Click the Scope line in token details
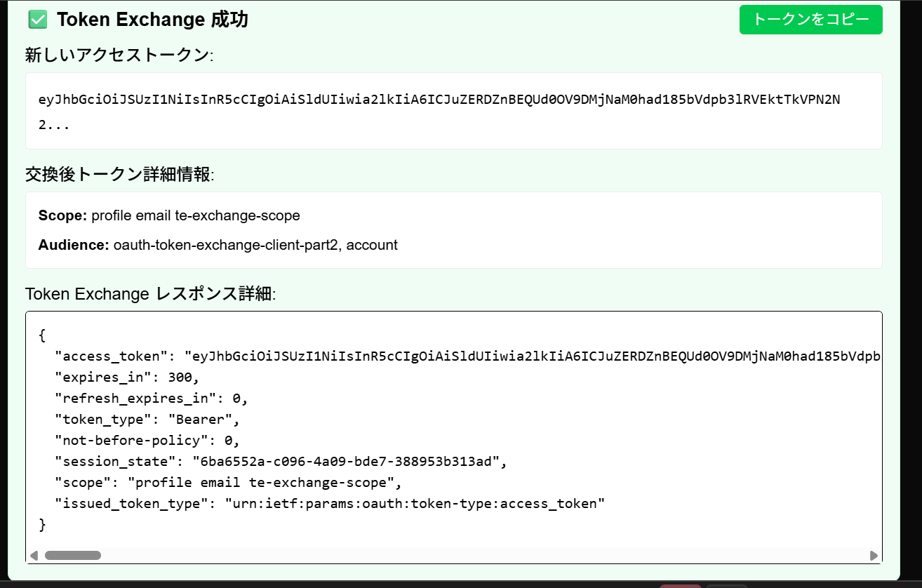This screenshot has width=922, height=588. pyautogui.click(x=169, y=215)
